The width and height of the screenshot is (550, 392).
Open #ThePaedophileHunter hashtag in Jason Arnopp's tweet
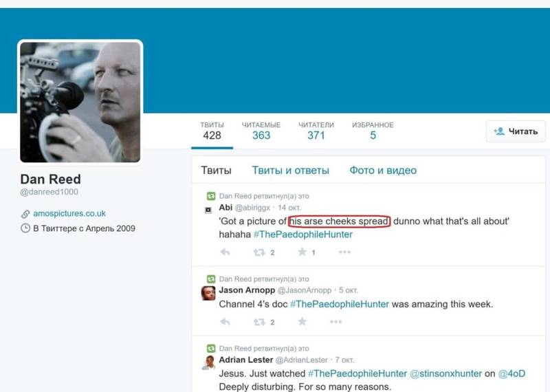pos(340,304)
